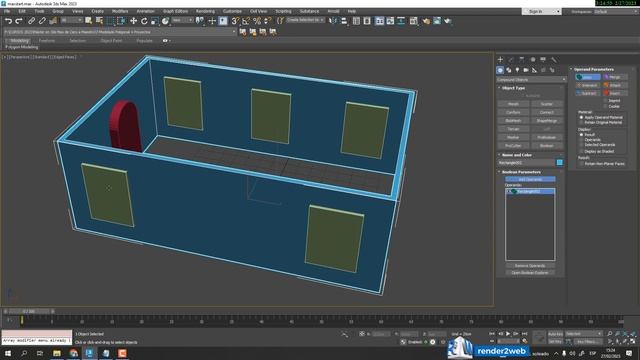Open the Graph Editors menu
This screenshot has height=360, width=640.
176,11
